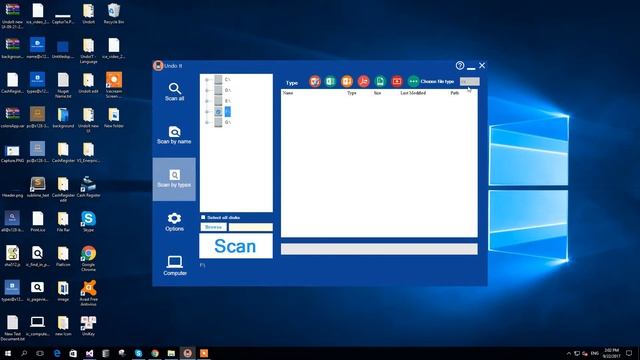
Task: Sort results by Path column
Action: (x=455, y=93)
